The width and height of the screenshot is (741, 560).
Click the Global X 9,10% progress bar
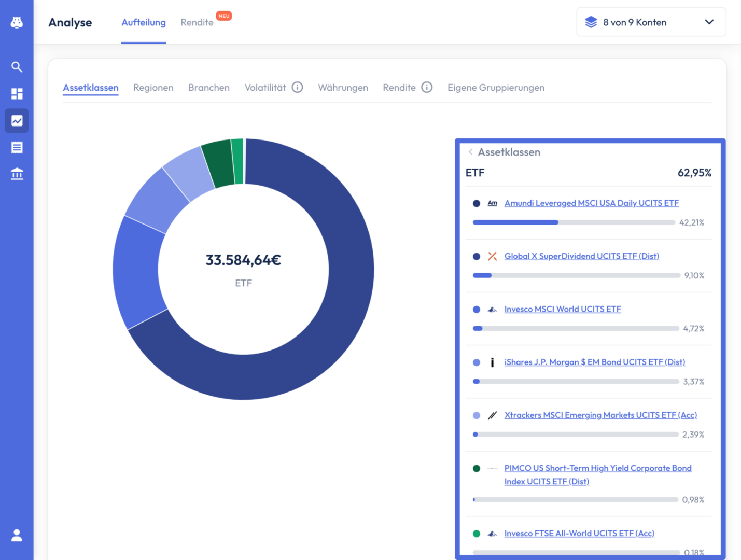pyautogui.click(x=576, y=275)
